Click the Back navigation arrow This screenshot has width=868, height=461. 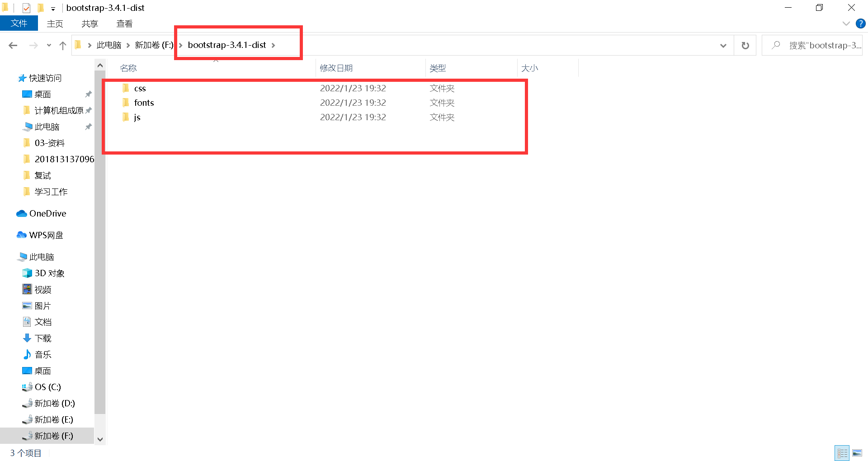point(13,45)
